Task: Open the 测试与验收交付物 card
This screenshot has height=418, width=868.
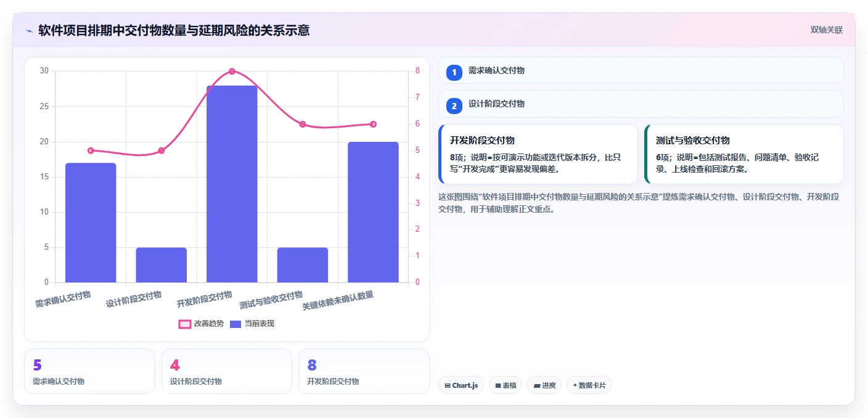Action: (743, 154)
